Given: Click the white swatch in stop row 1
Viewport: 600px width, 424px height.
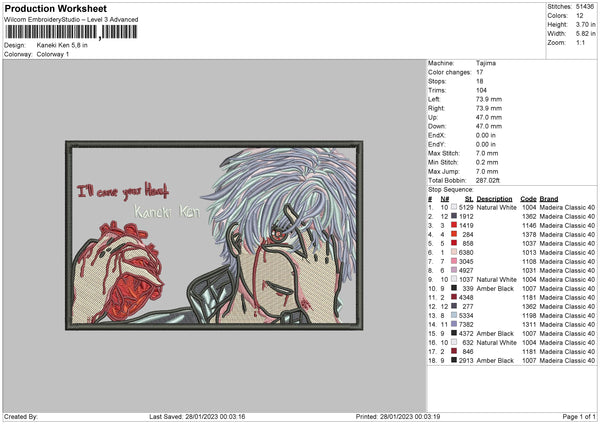Looking at the screenshot, I should coord(454,207).
